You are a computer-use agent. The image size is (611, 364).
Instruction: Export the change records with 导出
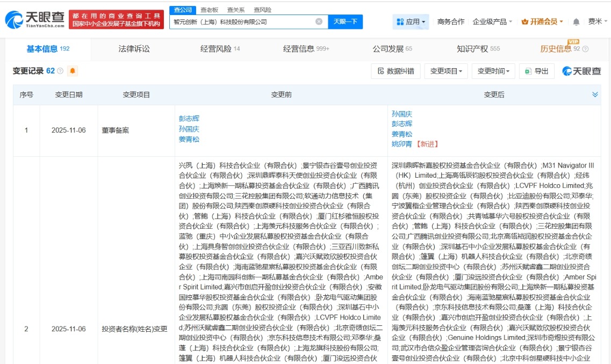tap(537, 71)
